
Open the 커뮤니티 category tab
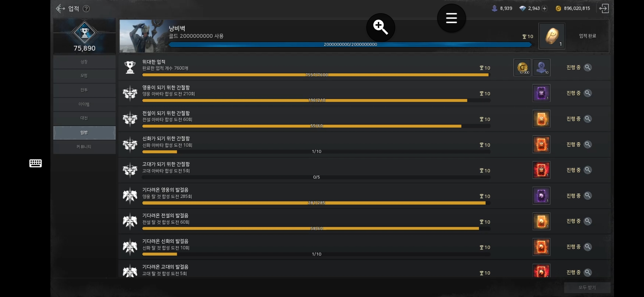pos(84,147)
